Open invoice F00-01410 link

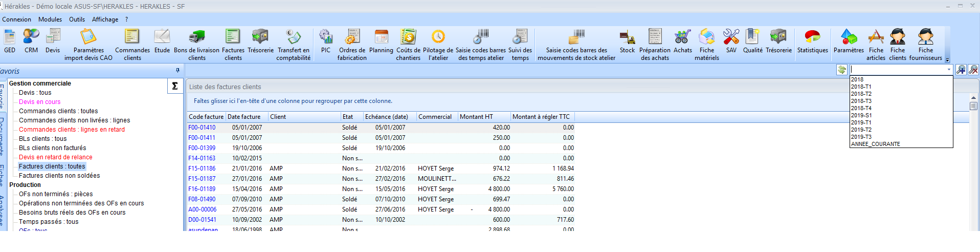pyautogui.click(x=202, y=128)
